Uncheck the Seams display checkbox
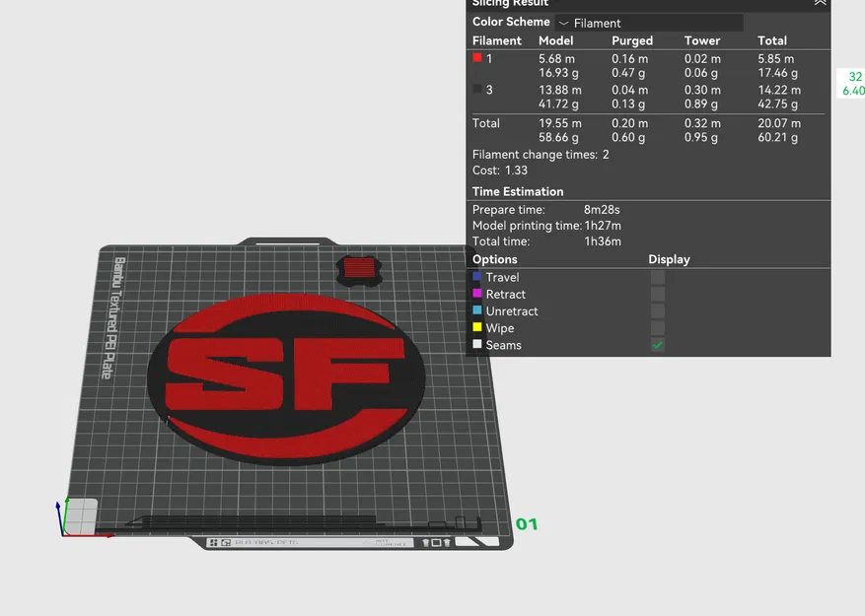Image resolution: width=865 pixels, height=616 pixels. pyautogui.click(x=658, y=345)
